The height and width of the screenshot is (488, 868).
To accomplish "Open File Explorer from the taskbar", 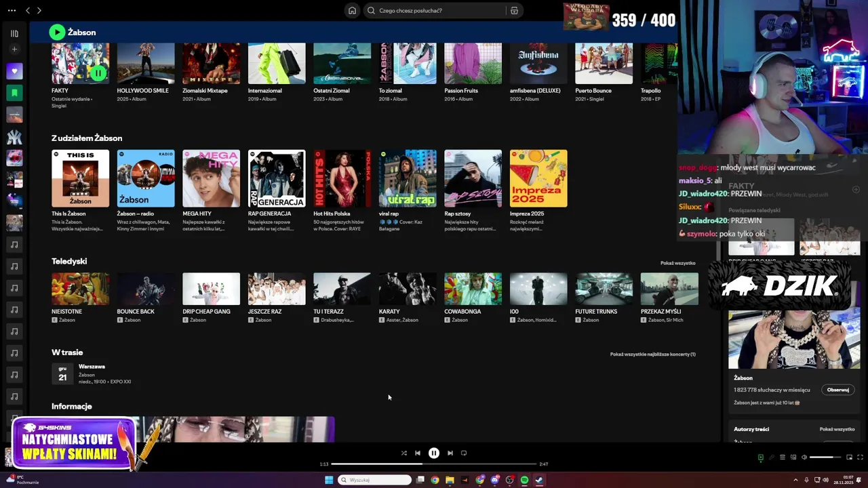I will point(450,480).
